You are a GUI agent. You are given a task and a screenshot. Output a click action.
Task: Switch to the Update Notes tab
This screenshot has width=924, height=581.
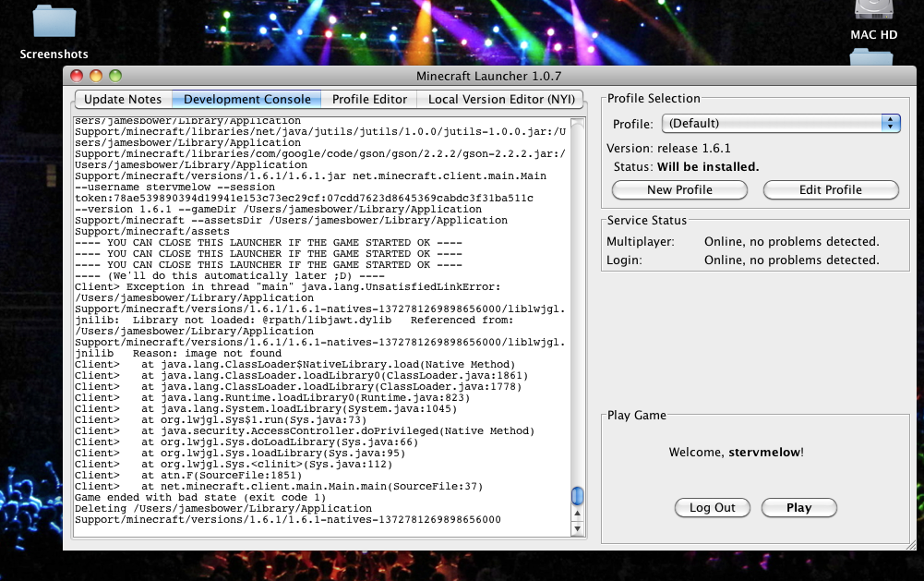(x=123, y=99)
